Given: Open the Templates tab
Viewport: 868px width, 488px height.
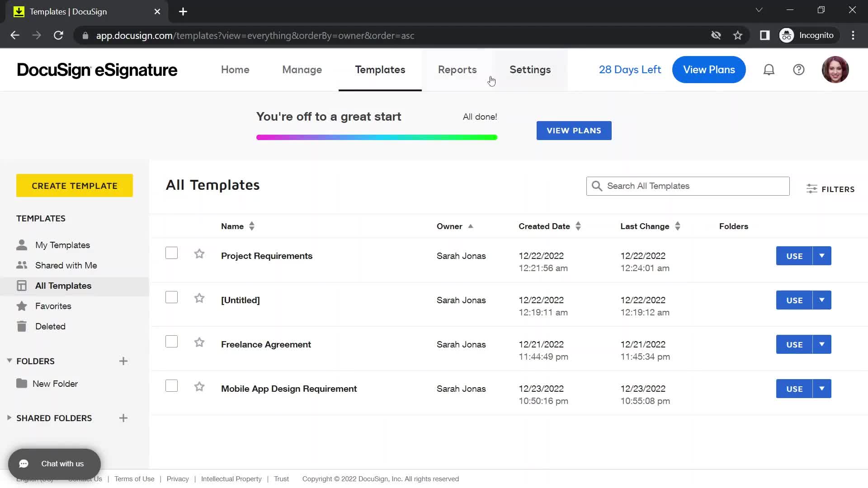Looking at the screenshot, I should pyautogui.click(x=380, y=70).
